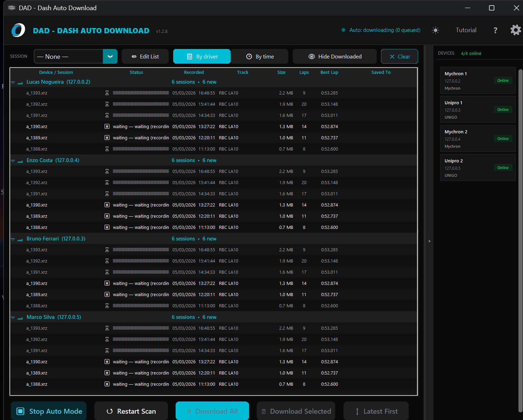Select Enzo Costa a_1389.xrz session row

pos(213,216)
